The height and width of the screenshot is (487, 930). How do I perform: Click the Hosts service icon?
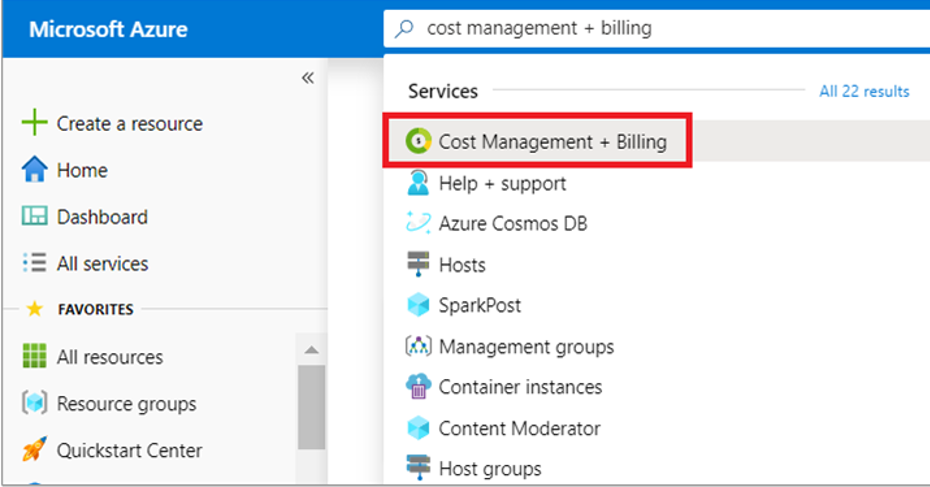tap(418, 265)
